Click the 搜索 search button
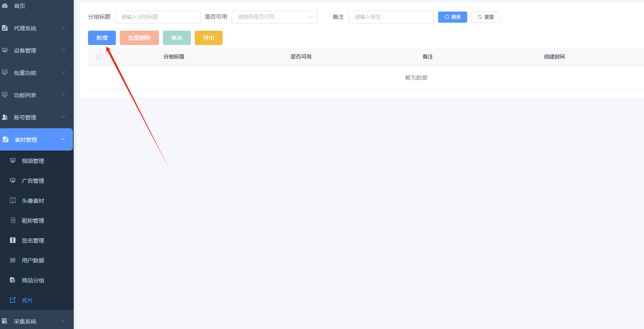This screenshot has width=644, height=329. coord(452,17)
